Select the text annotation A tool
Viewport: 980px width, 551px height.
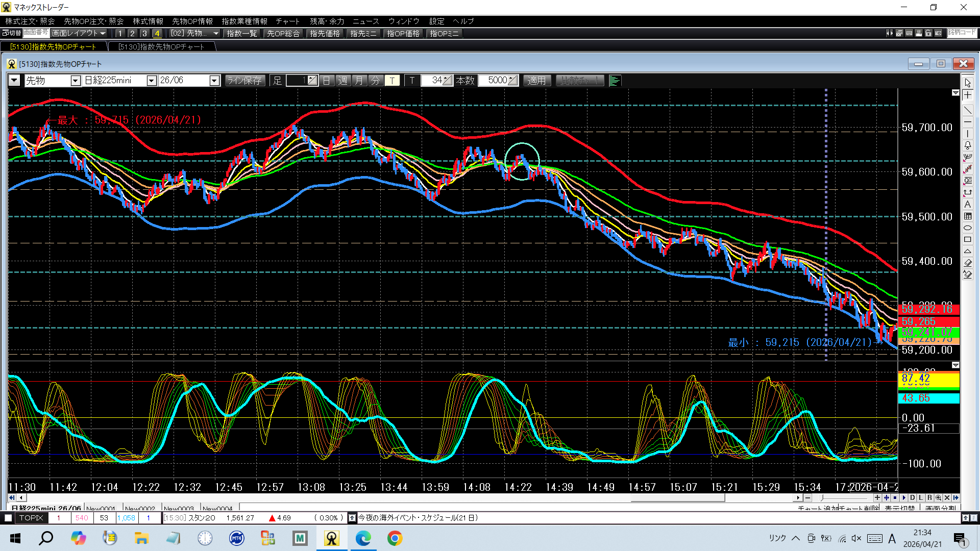tap(967, 205)
